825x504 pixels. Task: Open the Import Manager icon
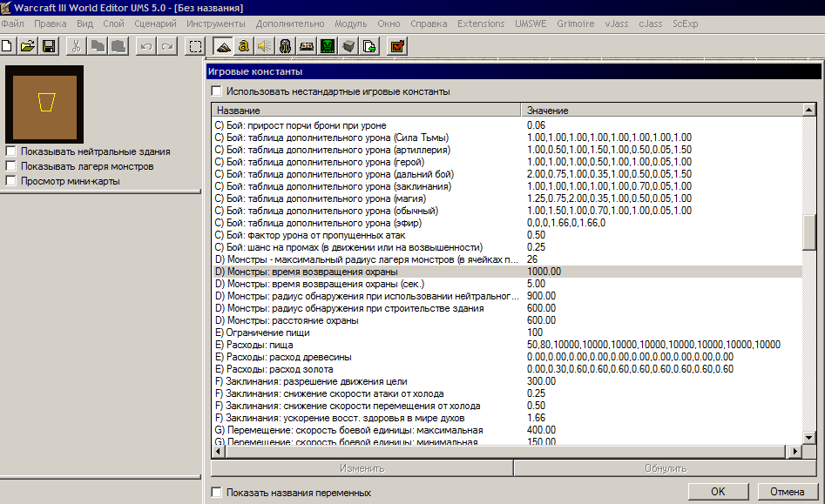point(369,46)
